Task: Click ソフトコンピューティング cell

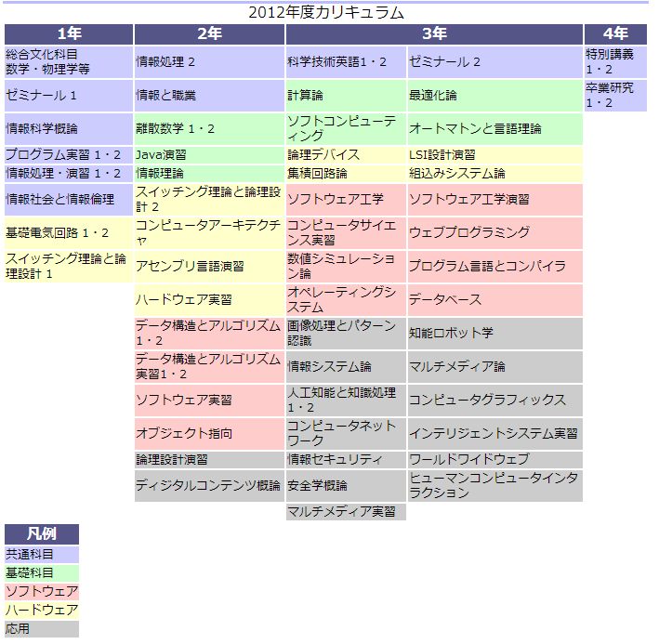Action: click(x=346, y=129)
